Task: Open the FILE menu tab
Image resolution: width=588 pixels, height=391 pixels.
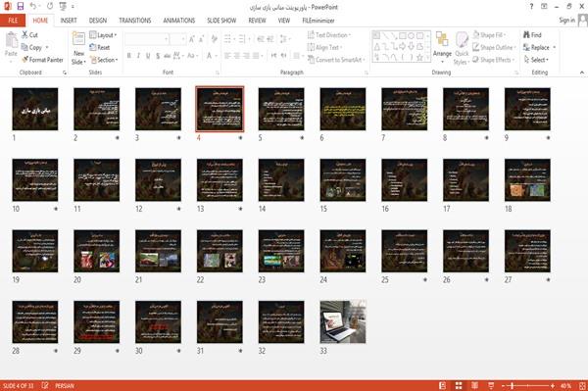Action: click(13, 21)
